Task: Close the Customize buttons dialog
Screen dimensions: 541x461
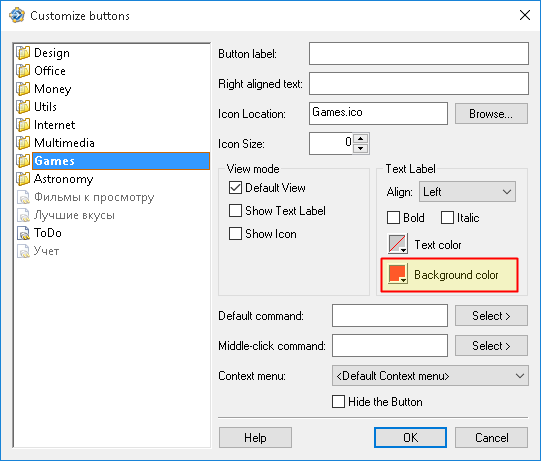Action: click(x=525, y=15)
